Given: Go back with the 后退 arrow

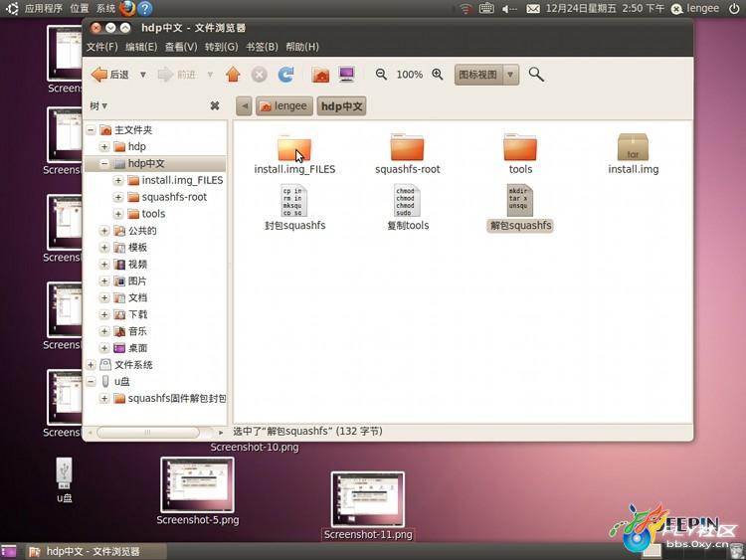Looking at the screenshot, I should point(109,75).
